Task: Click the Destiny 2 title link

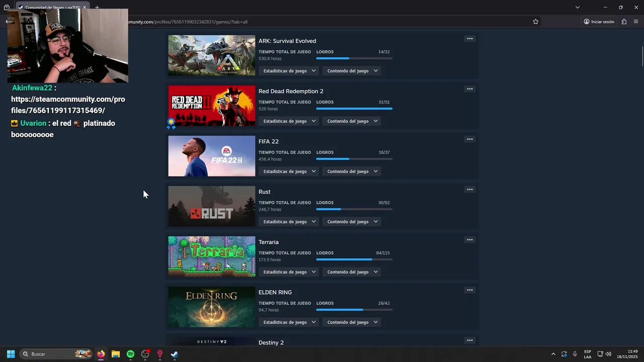Action: (x=271, y=342)
